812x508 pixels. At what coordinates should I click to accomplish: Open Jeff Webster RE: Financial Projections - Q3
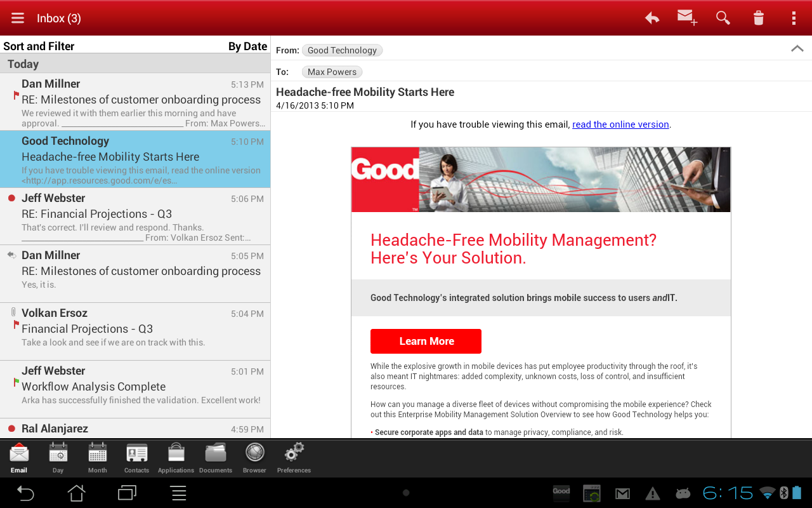pyautogui.click(x=135, y=217)
